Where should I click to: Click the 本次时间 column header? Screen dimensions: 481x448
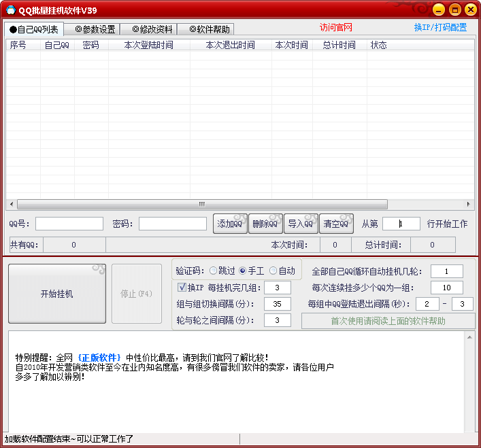click(292, 45)
